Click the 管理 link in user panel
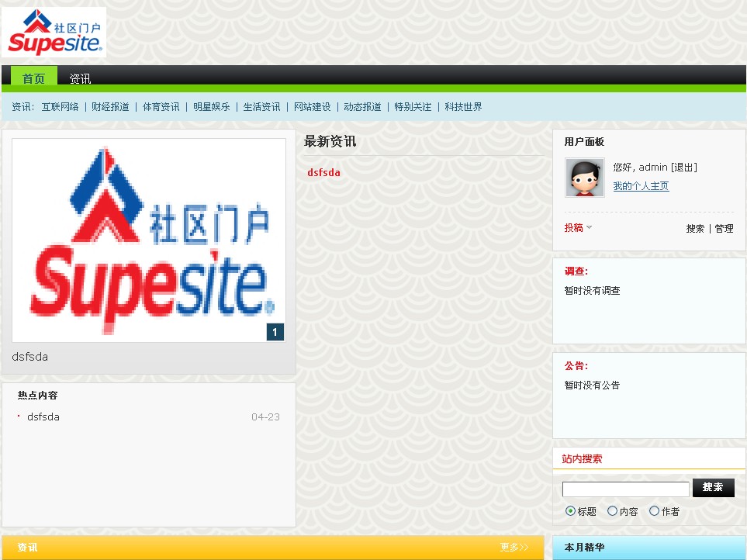The image size is (747, 560). pos(725,229)
